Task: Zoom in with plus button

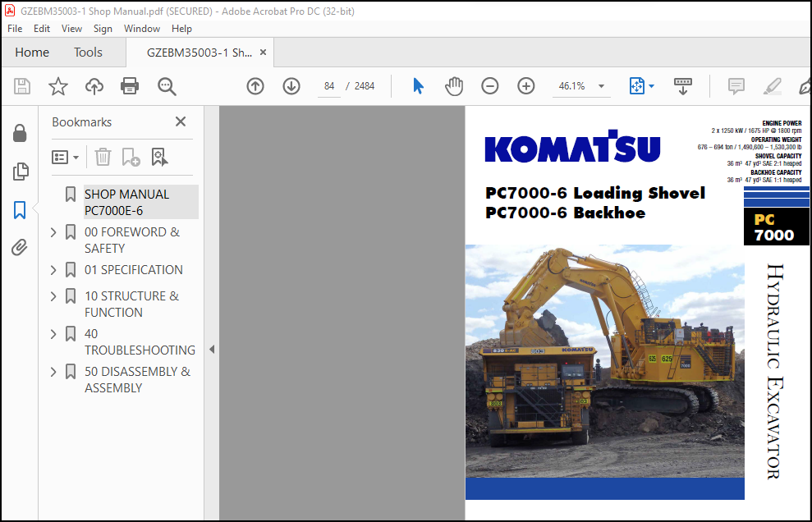Action: 526,86
